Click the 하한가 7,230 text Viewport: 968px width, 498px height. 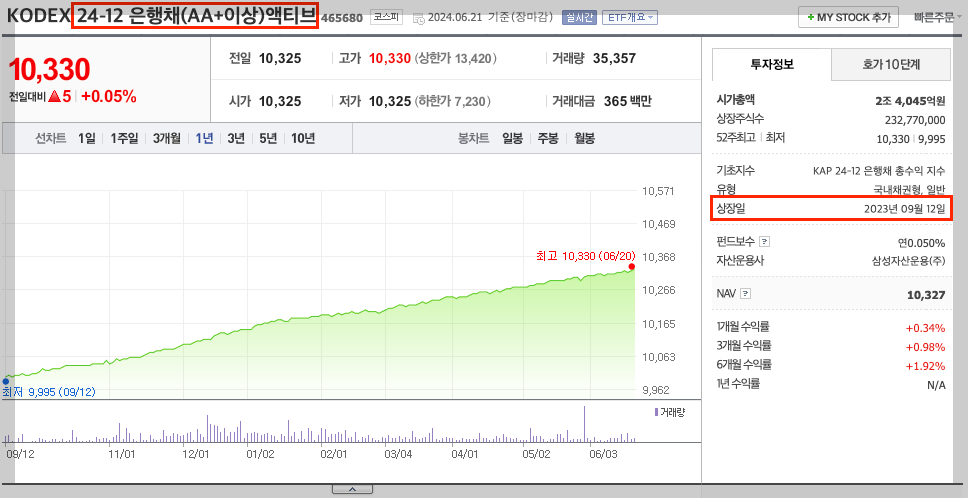(453, 101)
